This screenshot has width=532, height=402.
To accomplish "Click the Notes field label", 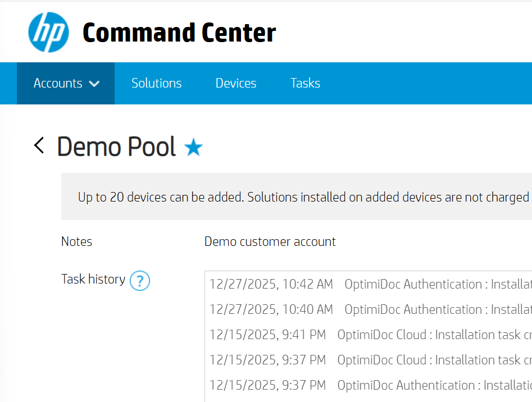I will (x=76, y=242).
